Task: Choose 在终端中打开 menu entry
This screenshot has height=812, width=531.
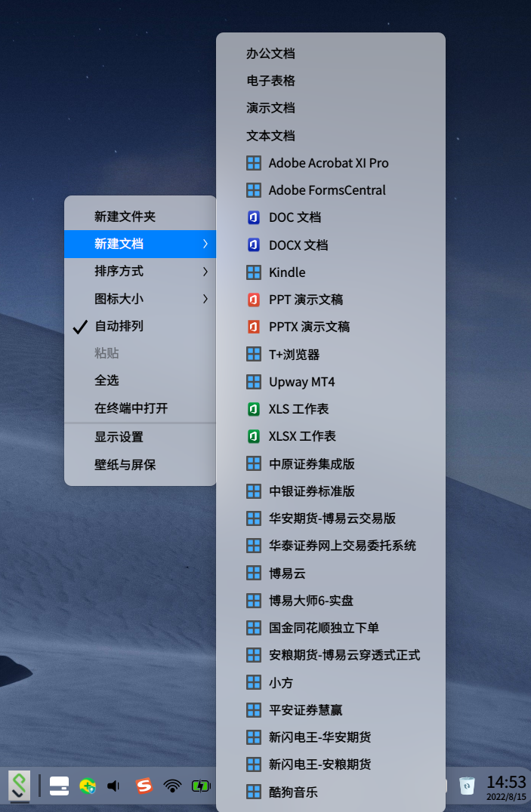Action: coord(140,408)
